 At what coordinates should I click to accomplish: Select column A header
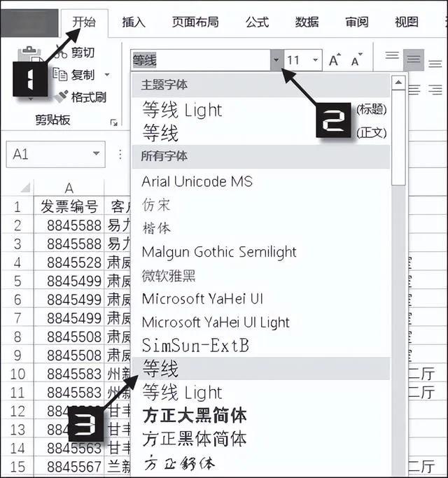(69, 188)
